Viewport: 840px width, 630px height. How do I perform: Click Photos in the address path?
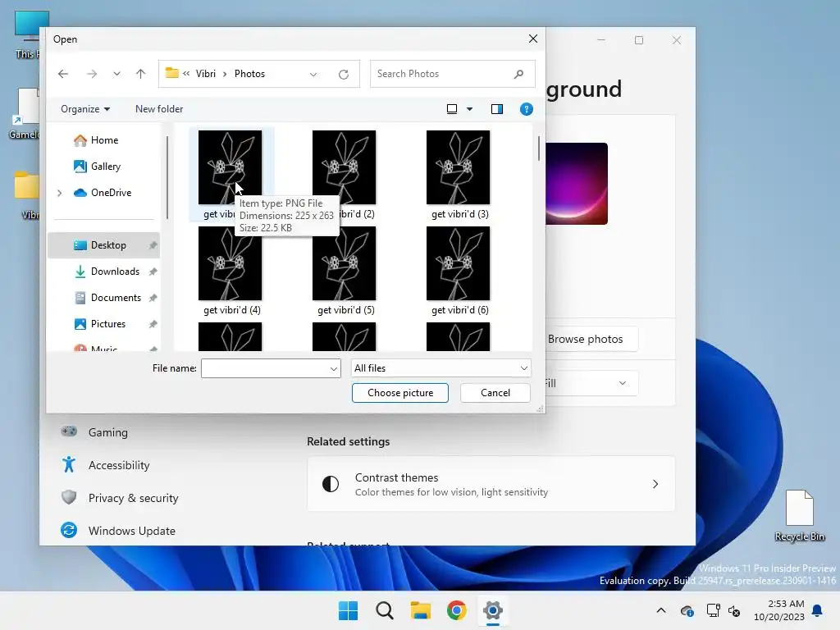click(249, 74)
